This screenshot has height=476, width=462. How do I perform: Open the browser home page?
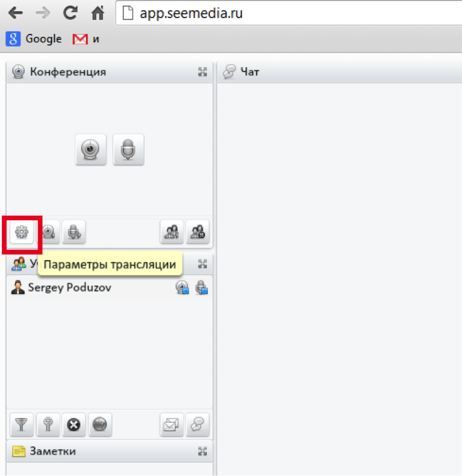[98, 13]
